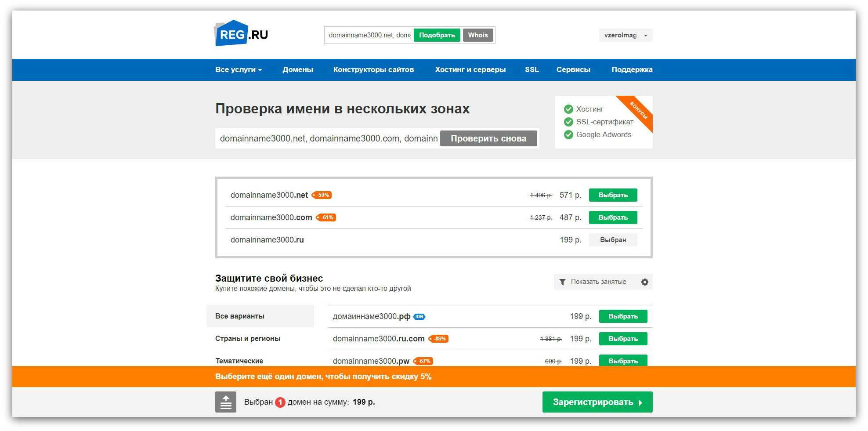
Task: Open Домены navigation item
Action: point(298,70)
